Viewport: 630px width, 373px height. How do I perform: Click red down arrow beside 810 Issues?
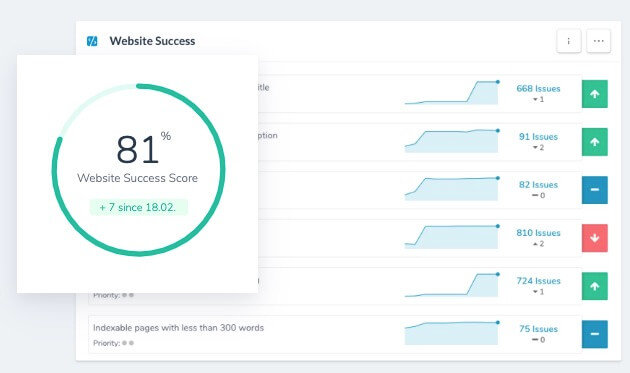click(x=595, y=238)
